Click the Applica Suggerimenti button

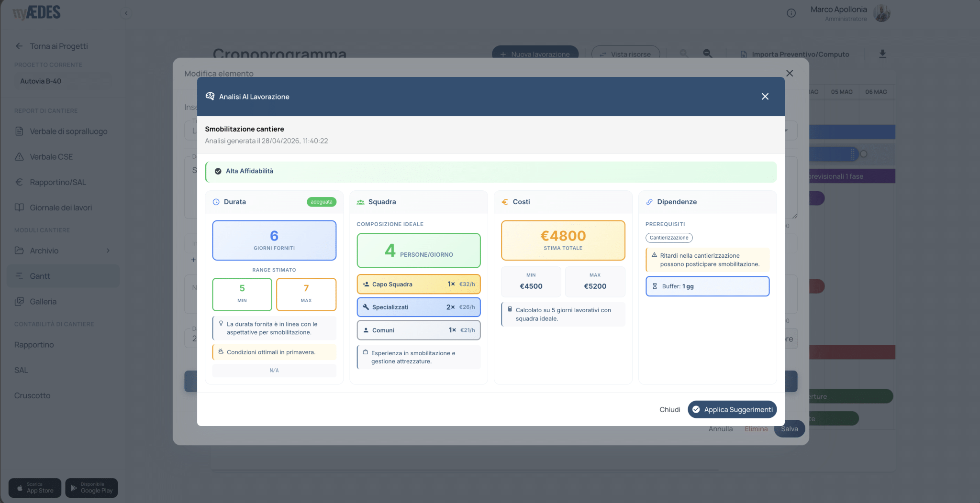(x=732, y=409)
